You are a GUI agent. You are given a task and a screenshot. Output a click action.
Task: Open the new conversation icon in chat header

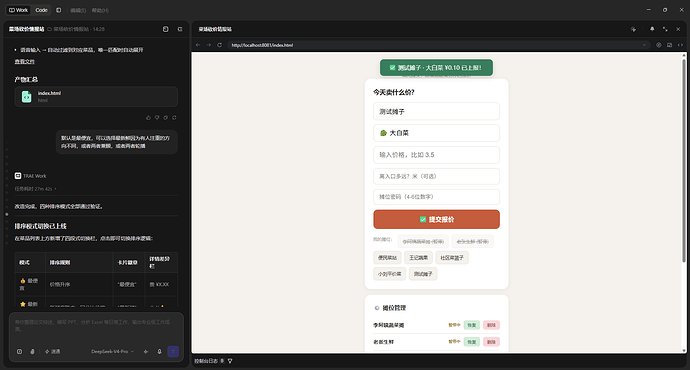pyautogui.click(x=165, y=29)
